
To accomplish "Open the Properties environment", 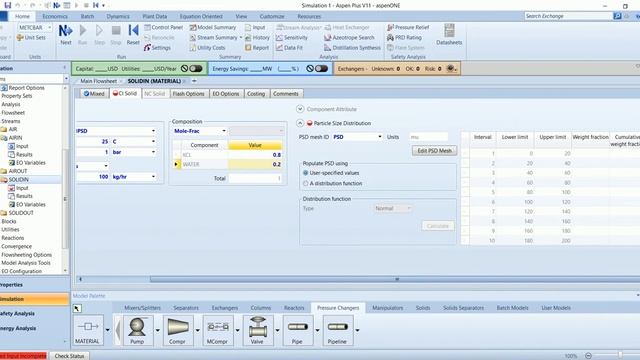I will click(x=34, y=285).
